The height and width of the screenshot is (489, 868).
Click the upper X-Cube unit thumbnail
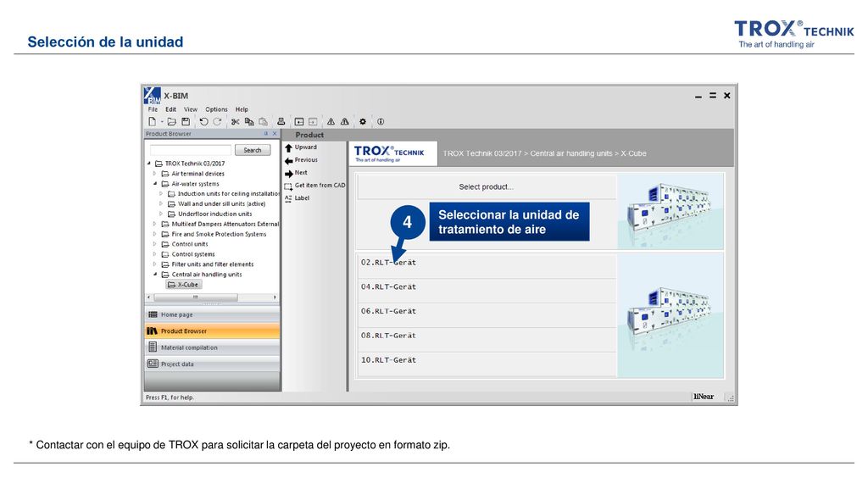point(670,211)
